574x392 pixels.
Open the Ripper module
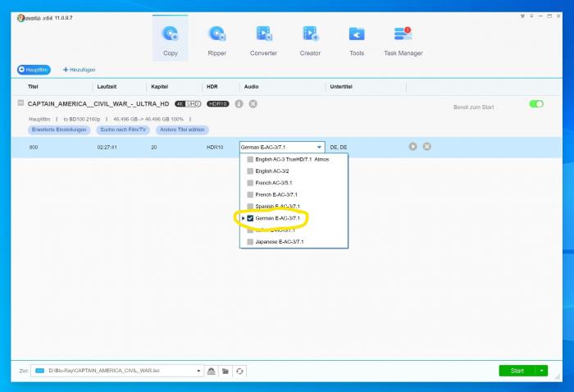coord(217,39)
